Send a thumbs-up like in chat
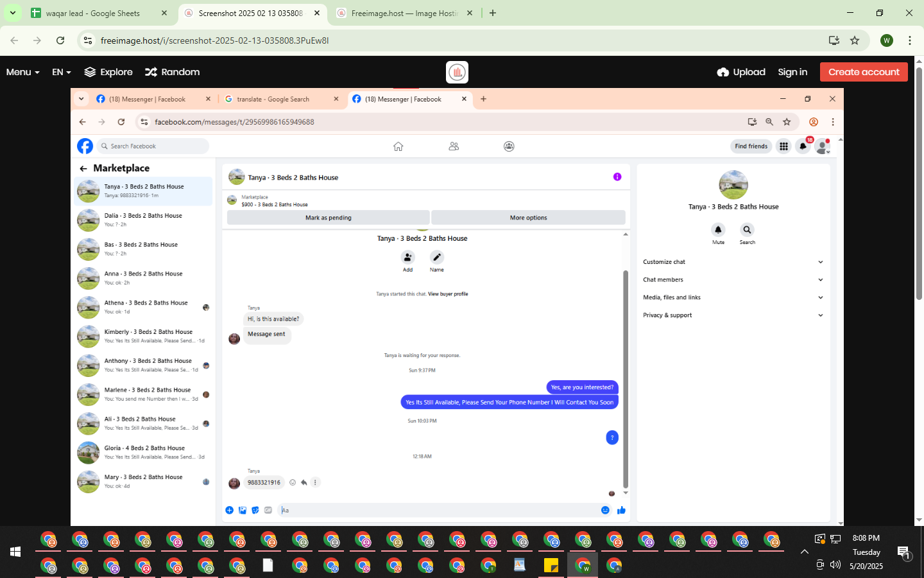 point(621,510)
